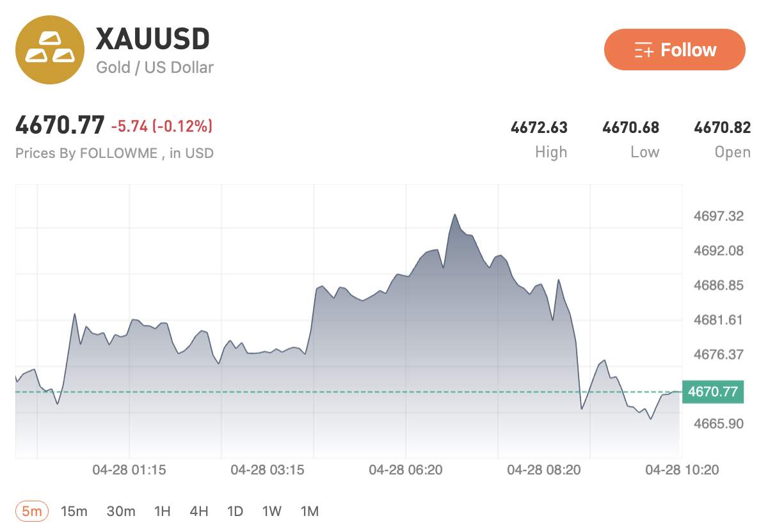Screen dimensions: 768x532
Task: Click the green 4670.77 chart price tag
Action: pos(714,391)
